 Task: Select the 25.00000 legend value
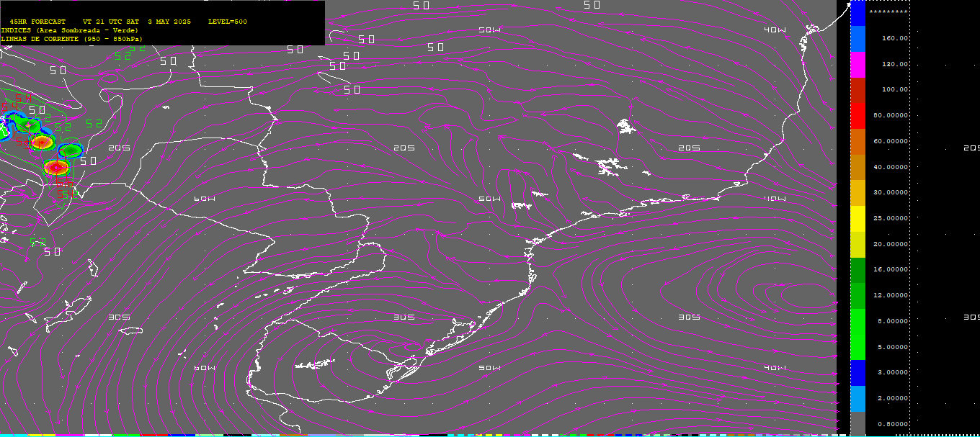pyautogui.click(x=891, y=218)
